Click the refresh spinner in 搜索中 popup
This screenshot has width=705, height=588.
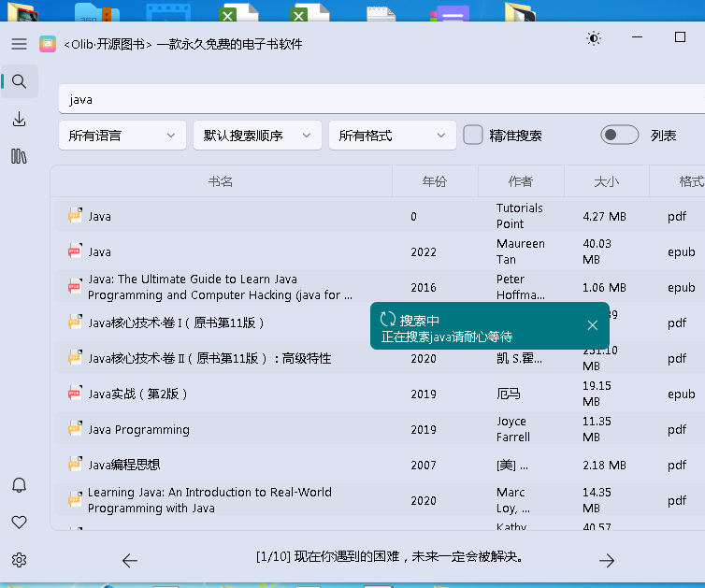pos(388,319)
